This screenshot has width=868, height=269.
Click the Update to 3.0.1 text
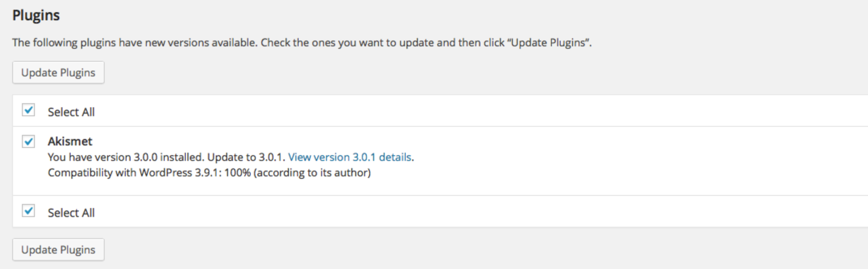tap(246, 157)
